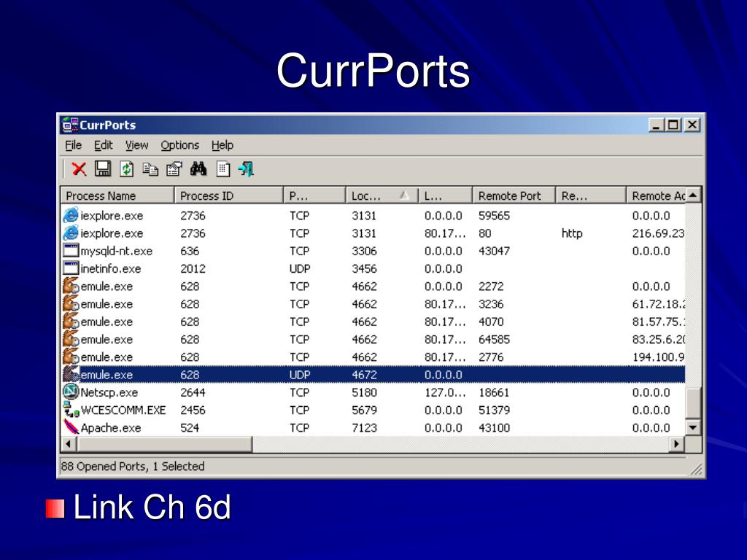This screenshot has height=560, width=747.
Task: Select the Apache.exe row
Action: pos(373,427)
